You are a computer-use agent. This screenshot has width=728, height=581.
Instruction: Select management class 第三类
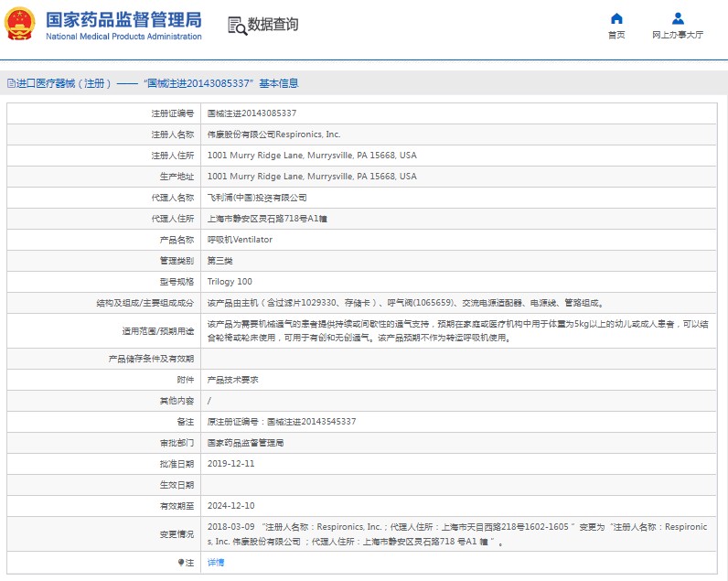coord(219,261)
